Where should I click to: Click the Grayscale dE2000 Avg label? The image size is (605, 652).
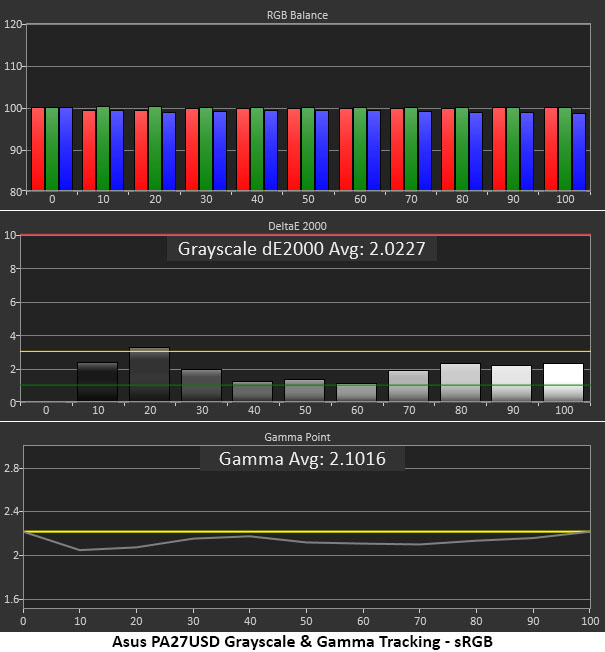[301, 249]
